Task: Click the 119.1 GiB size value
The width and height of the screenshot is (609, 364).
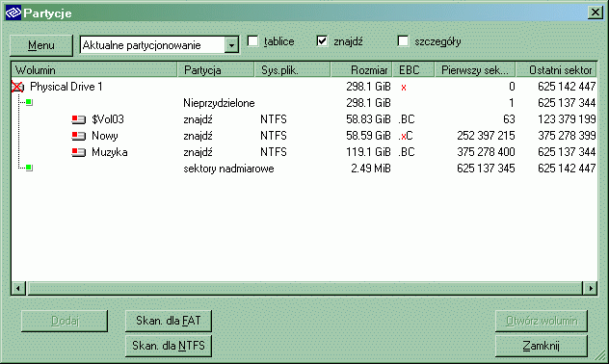Action: [368, 152]
